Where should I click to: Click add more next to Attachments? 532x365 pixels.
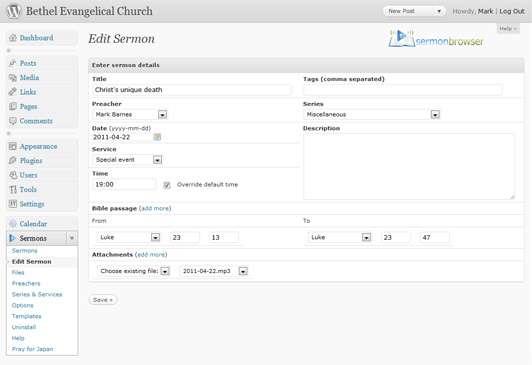tap(151, 254)
